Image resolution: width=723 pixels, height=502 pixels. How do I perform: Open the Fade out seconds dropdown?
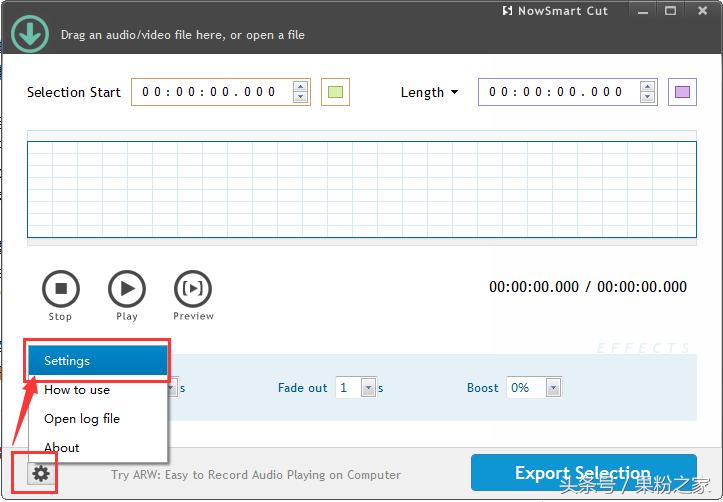368,388
